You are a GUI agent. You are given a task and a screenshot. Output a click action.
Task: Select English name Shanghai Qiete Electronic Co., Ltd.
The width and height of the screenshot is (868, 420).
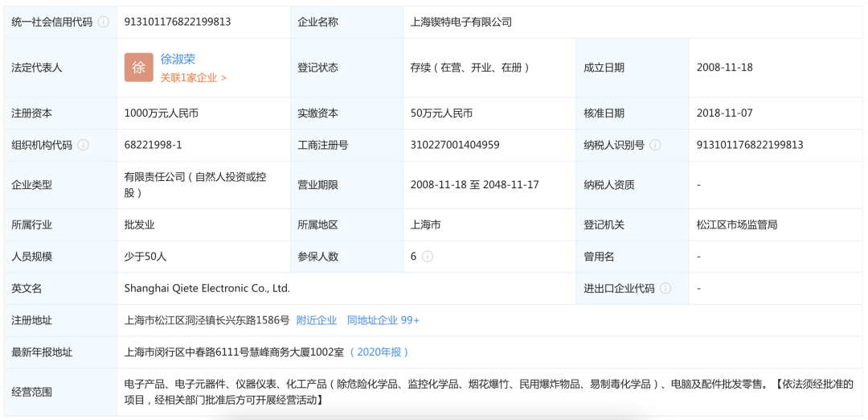[x=207, y=288]
